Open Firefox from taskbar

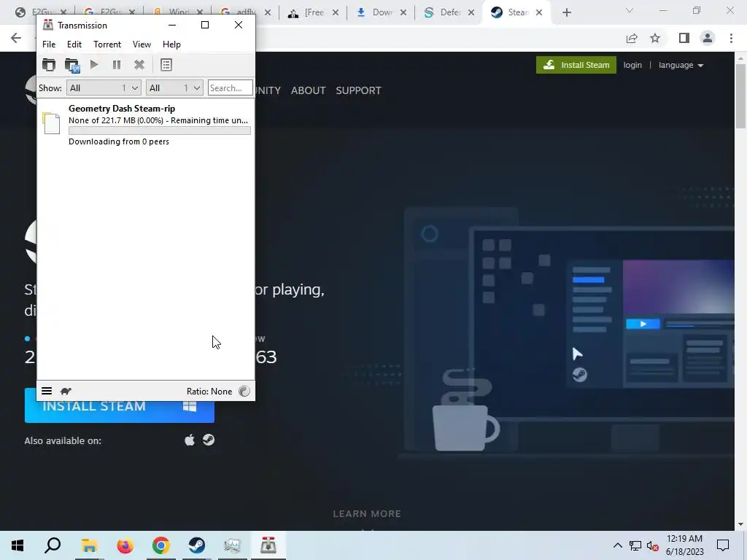tap(125, 545)
